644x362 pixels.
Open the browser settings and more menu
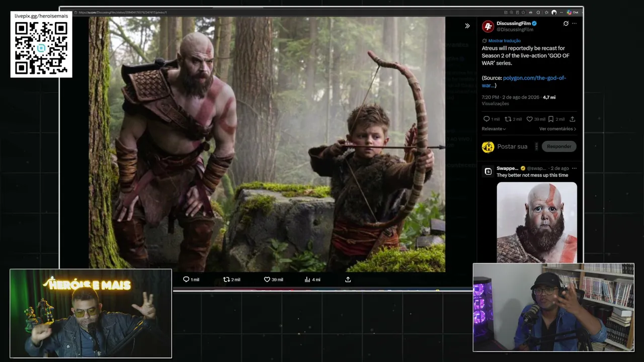point(561,13)
